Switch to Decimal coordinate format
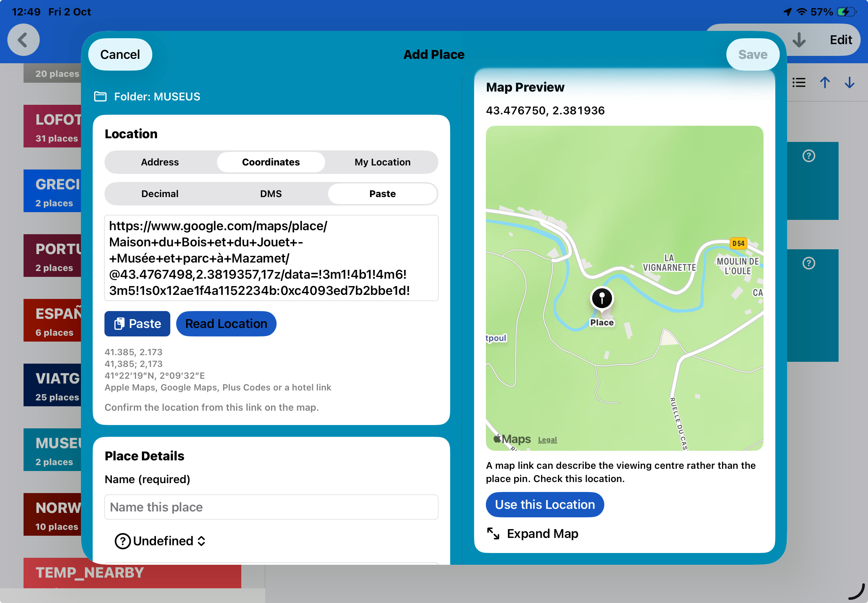The image size is (868, 603). [x=160, y=194]
